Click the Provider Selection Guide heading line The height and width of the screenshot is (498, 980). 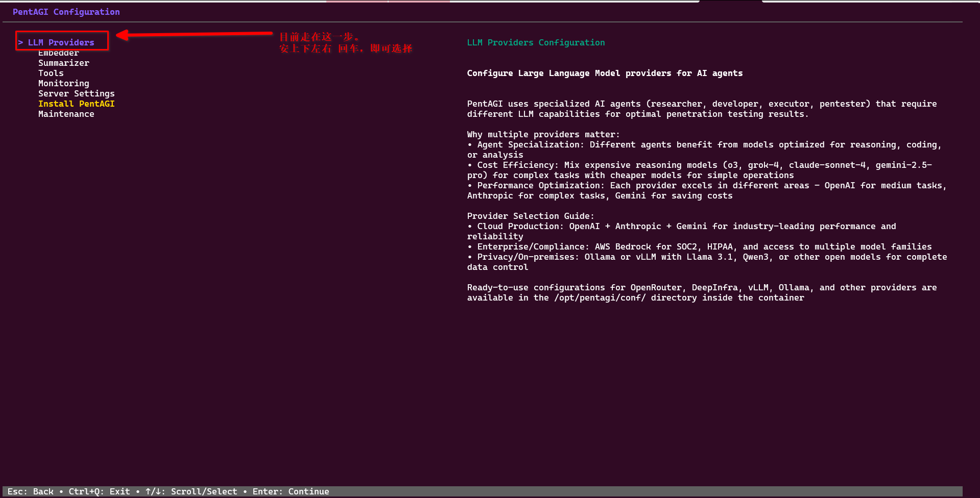[531, 216]
